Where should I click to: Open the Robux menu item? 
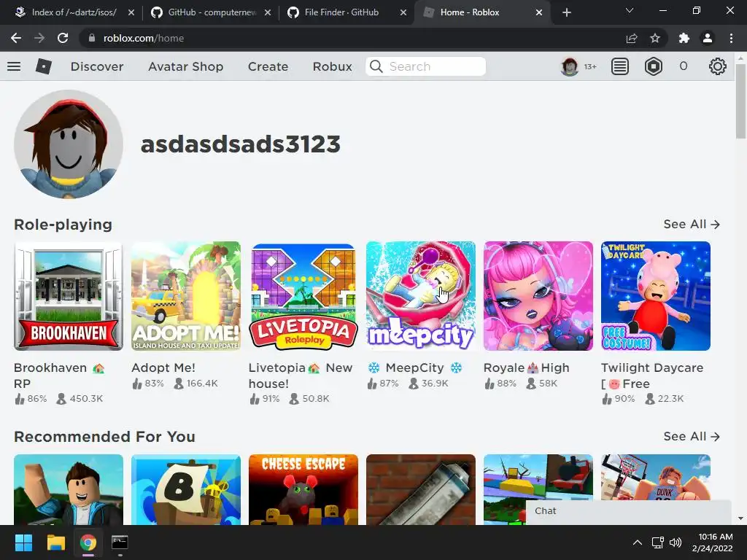(333, 66)
